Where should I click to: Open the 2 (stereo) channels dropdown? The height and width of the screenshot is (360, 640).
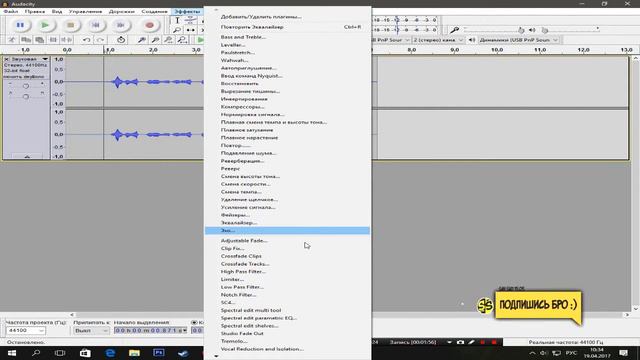coord(438,40)
